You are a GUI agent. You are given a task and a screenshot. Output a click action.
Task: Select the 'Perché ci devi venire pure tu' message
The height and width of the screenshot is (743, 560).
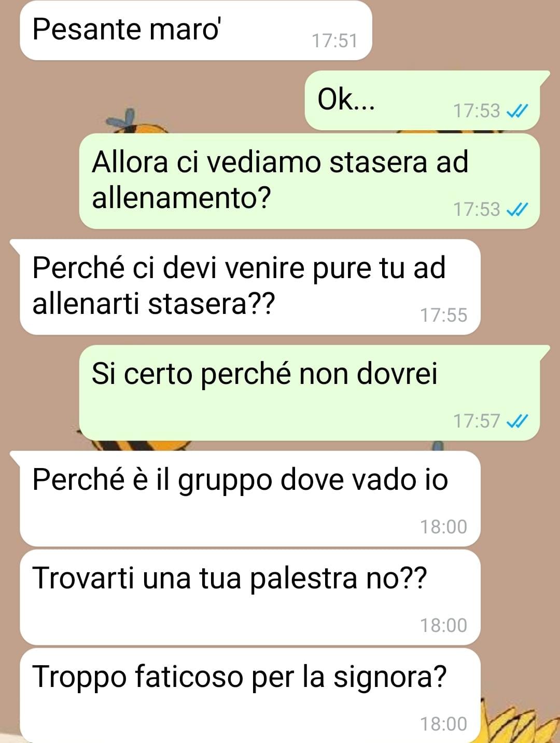tap(250, 287)
